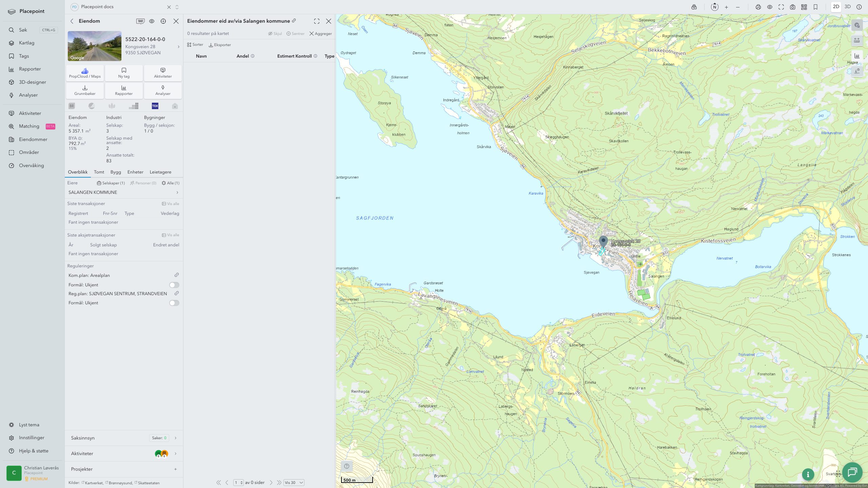Click the staircase bars badge icon
This screenshot has height=488, width=868.
[134, 106]
